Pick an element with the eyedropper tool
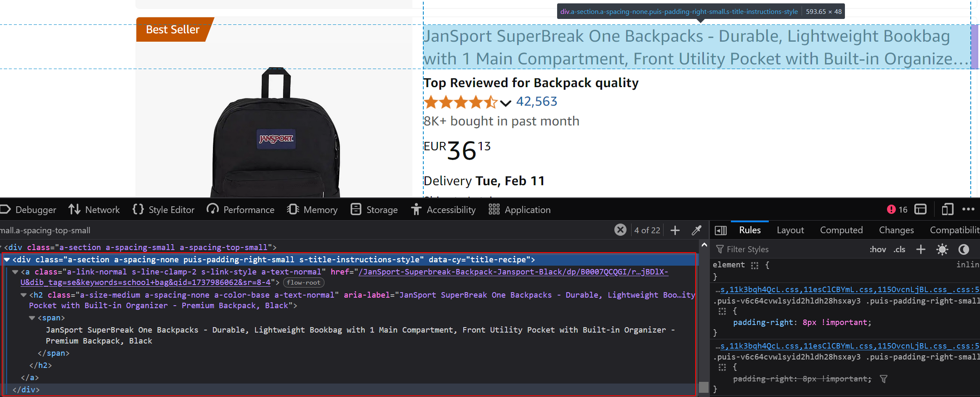The width and height of the screenshot is (980, 397). (696, 230)
